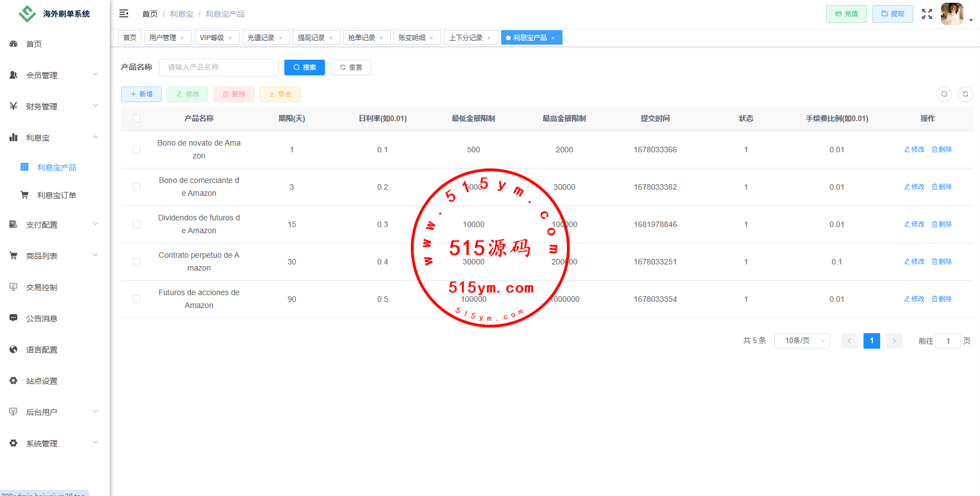This screenshot has height=496, width=980.
Task: Click the sidebar collapse hamburger icon
Action: (124, 13)
